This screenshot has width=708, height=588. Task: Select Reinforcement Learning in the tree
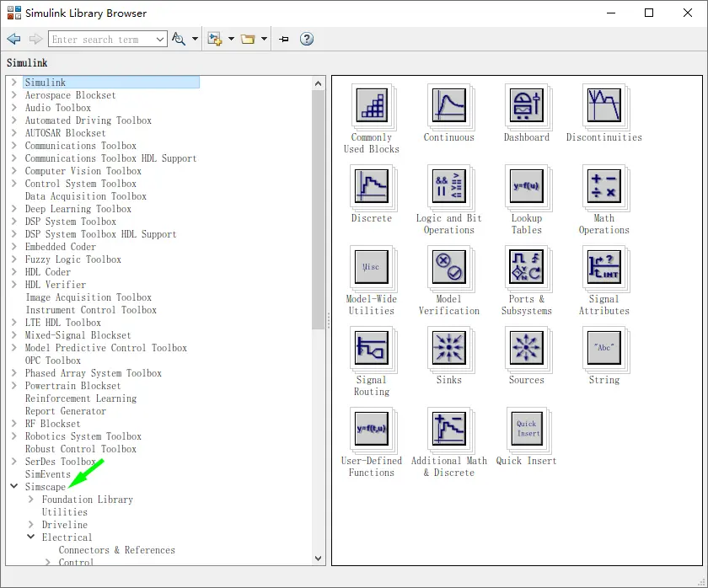point(81,398)
